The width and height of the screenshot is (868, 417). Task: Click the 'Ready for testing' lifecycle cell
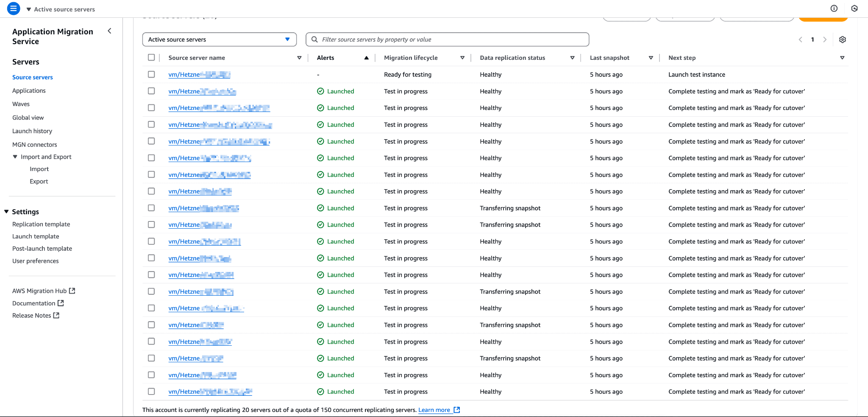point(408,75)
